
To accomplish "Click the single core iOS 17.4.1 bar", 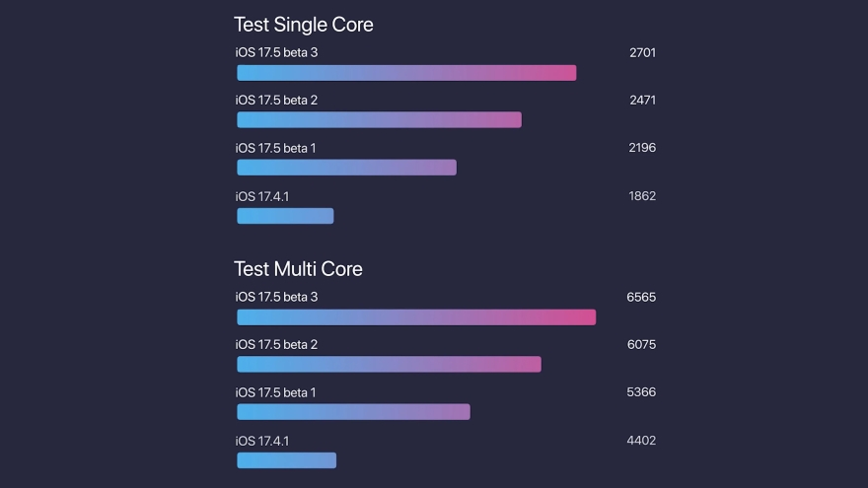I will click(x=285, y=216).
